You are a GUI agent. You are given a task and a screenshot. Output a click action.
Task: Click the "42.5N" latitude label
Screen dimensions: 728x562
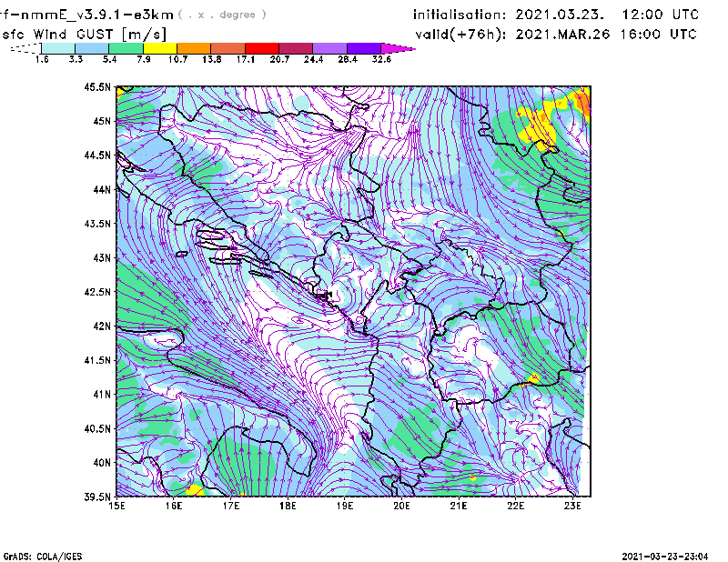[97, 292]
